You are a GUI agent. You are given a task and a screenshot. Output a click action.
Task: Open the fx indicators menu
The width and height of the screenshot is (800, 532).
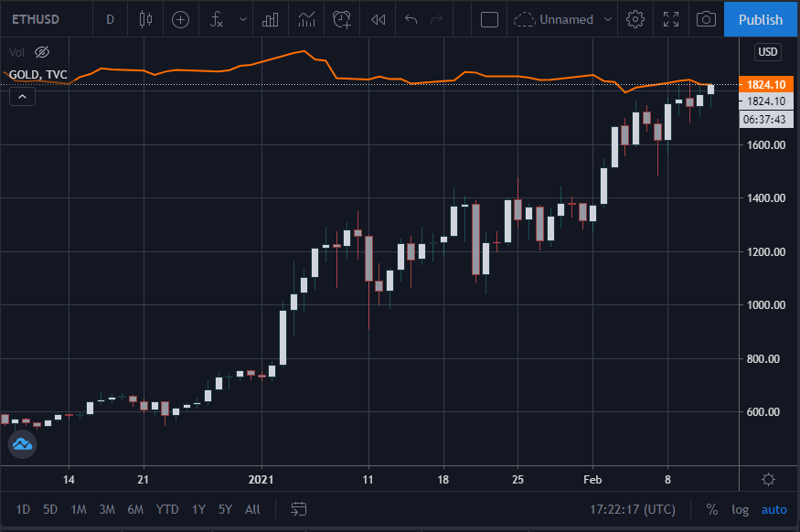[217, 19]
